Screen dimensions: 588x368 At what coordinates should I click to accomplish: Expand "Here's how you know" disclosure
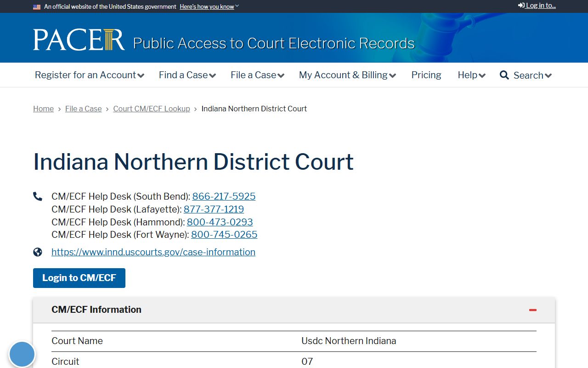point(209,7)
